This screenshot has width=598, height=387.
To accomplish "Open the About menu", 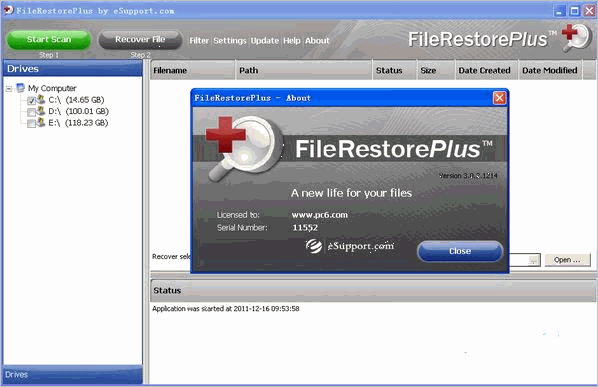I will tap(317, 40).
